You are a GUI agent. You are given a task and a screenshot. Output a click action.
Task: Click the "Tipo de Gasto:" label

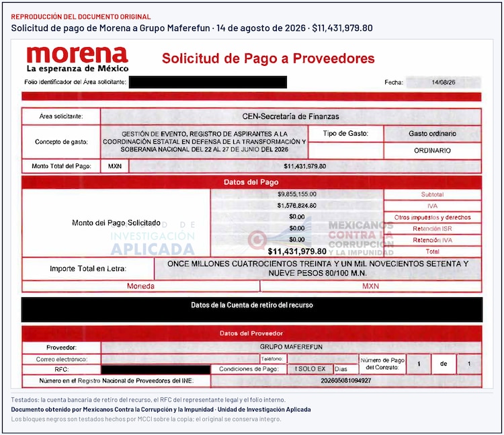[x=345, y=133]
